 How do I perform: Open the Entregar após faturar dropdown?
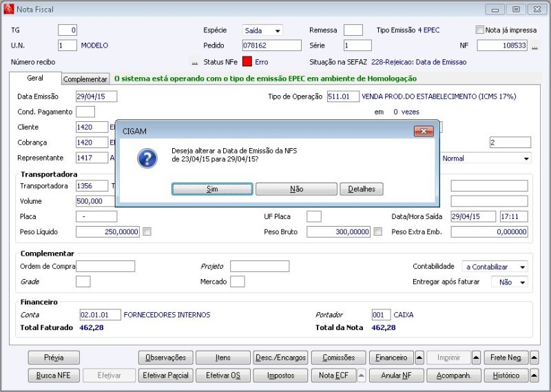(x=510, y=282)
